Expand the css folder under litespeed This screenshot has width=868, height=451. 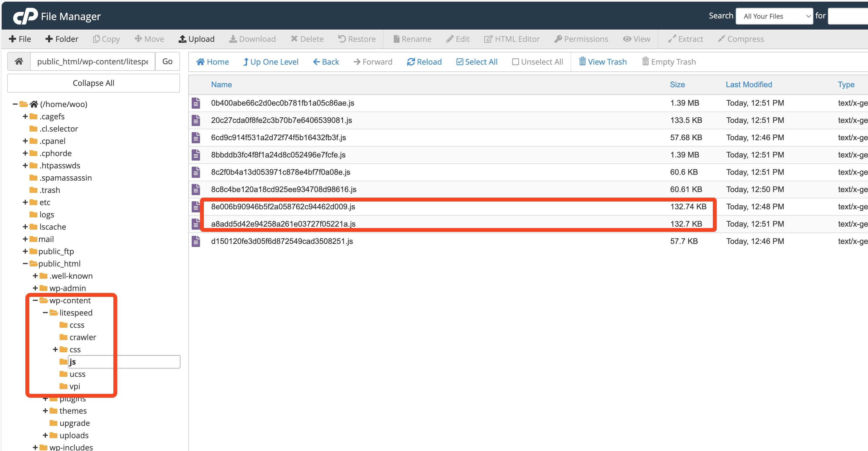click(x=55, y=350)
